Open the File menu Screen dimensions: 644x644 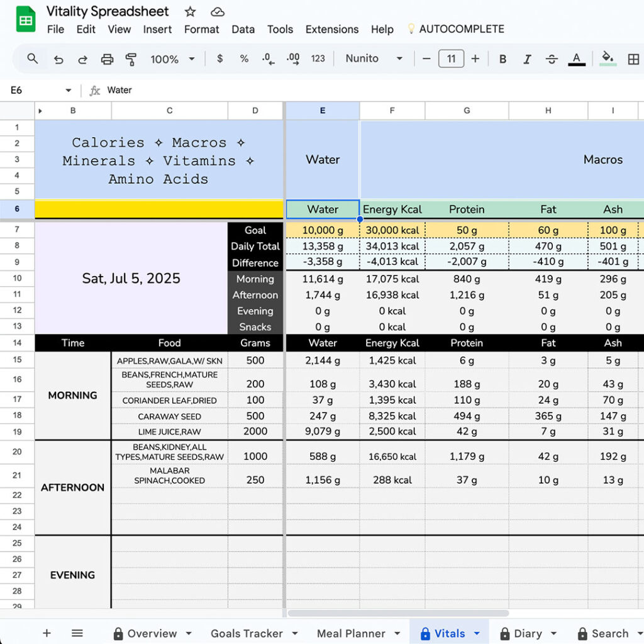[55, 29]
